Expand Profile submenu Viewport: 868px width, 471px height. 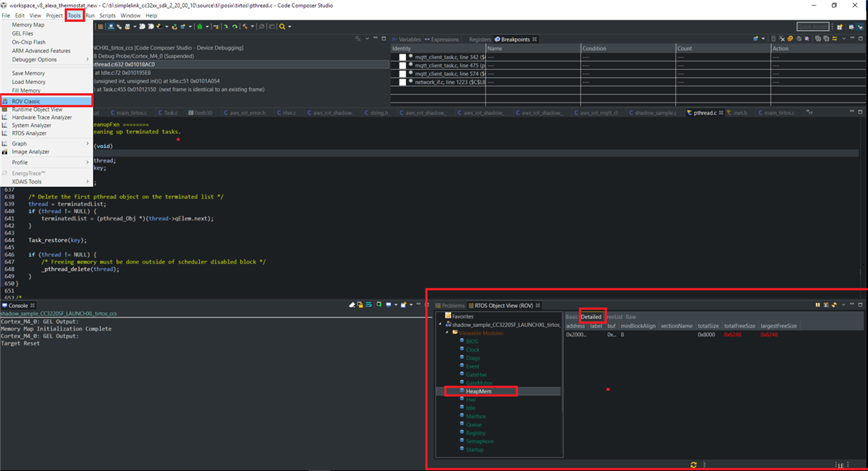tap(47, 162)
